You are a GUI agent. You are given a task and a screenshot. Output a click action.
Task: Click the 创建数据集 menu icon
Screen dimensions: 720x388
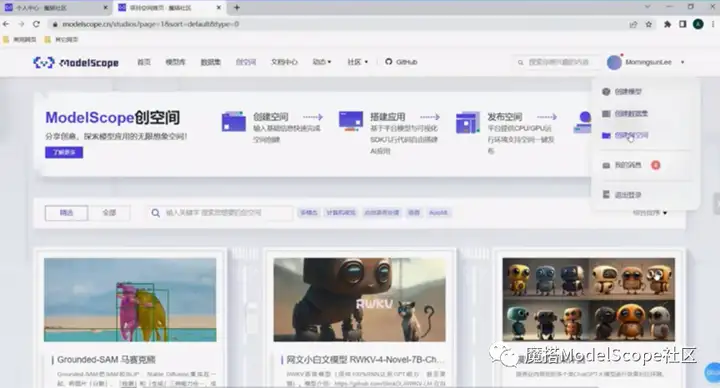[x=606, y=113]
